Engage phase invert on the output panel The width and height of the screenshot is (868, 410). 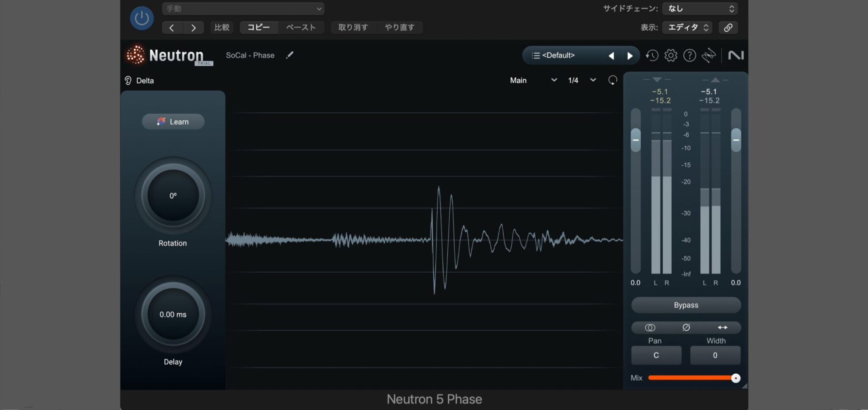pyautogui.click(x=686, y=327)
